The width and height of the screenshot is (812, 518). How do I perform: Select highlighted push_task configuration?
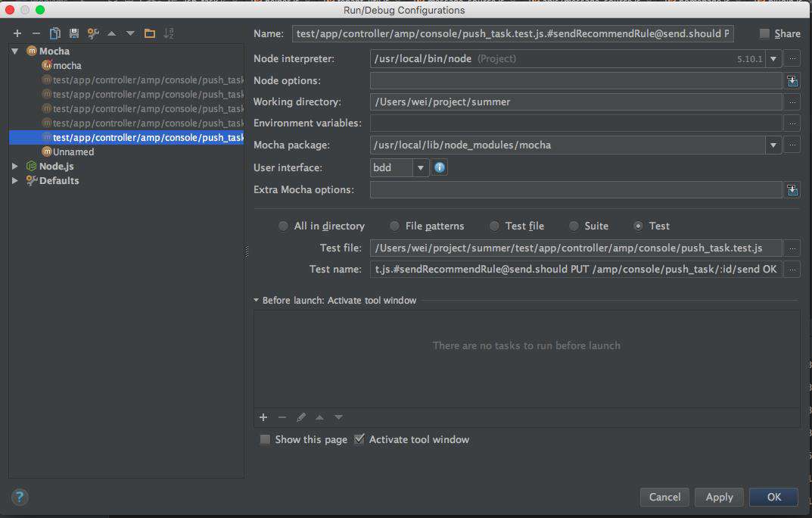126,137
